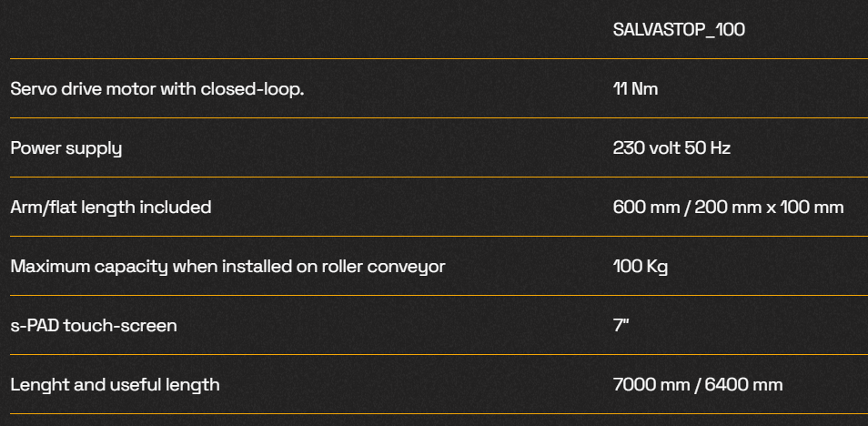868x426 pixels.
Task: Click the 600 mm arm length value
Action: pos(650,208)
